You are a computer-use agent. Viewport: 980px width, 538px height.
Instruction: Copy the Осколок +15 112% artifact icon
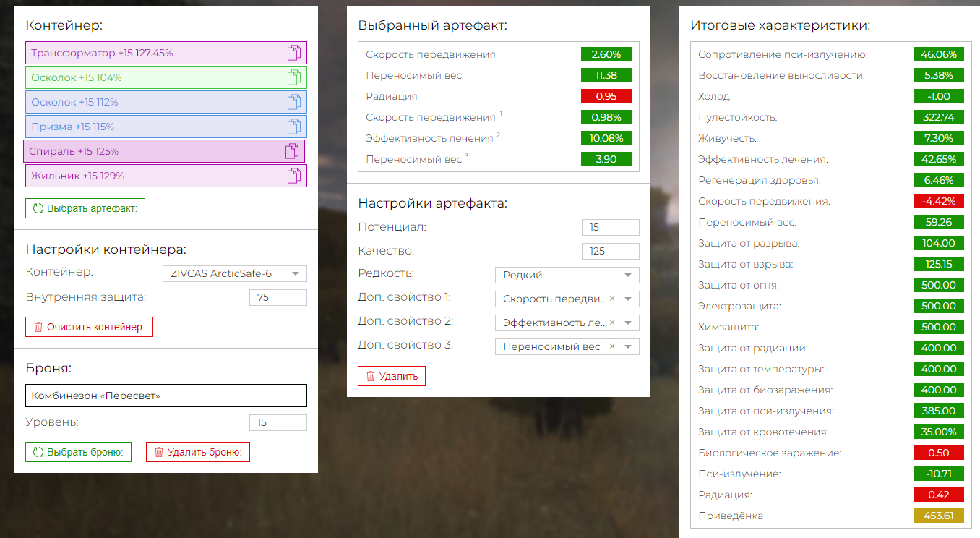click(293, 102)
